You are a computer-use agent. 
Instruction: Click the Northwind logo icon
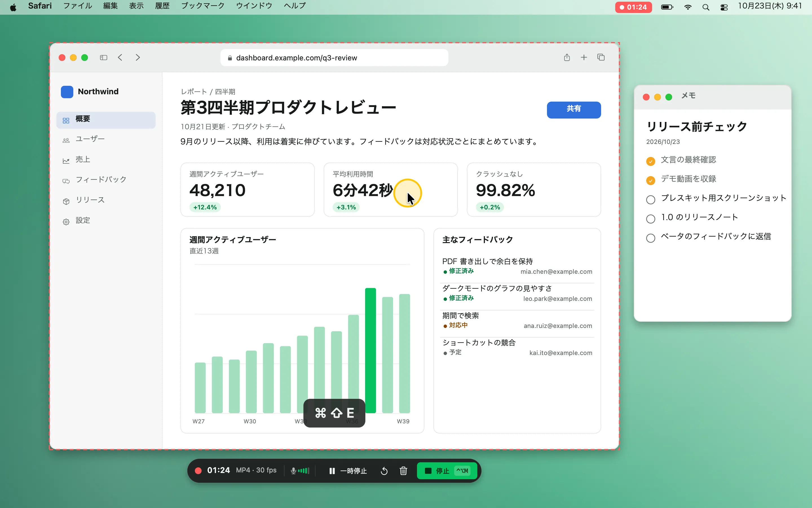pyautogui.click(x=67, y=91)
